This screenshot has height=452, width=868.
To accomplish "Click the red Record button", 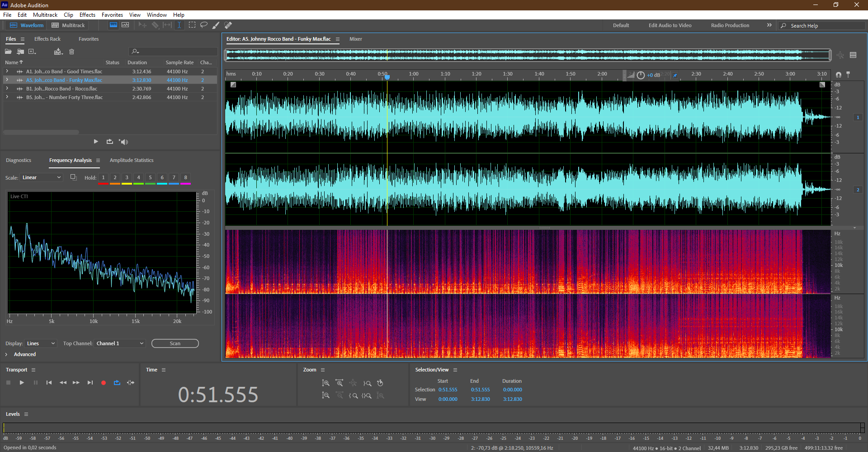I will [x=104, y=383].
